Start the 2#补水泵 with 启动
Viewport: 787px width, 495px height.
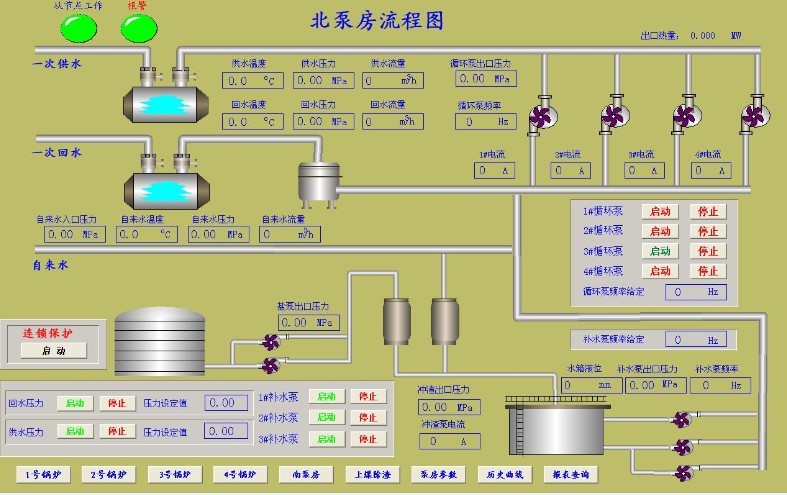[x=327, y=418]
